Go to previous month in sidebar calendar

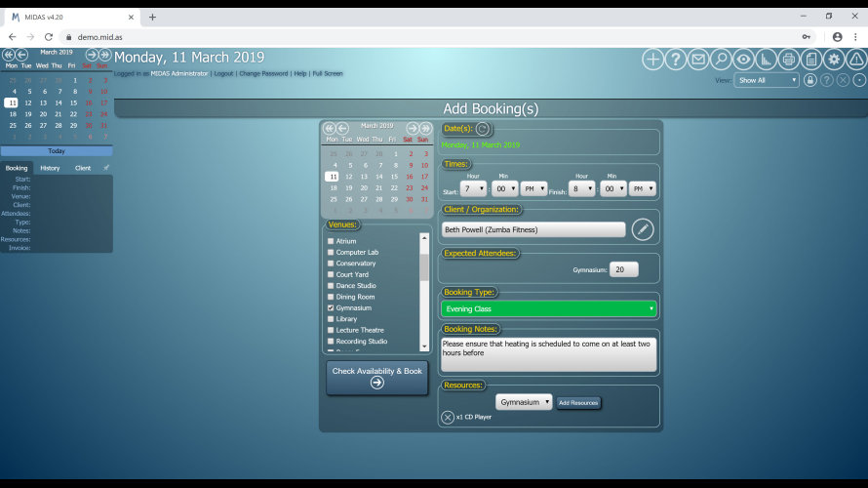point(21,55)
